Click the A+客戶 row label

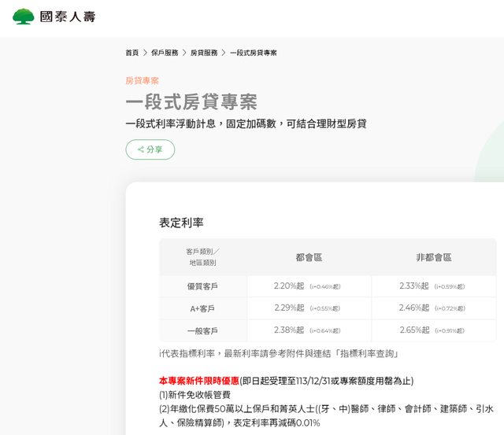click(x=202, y=308)
